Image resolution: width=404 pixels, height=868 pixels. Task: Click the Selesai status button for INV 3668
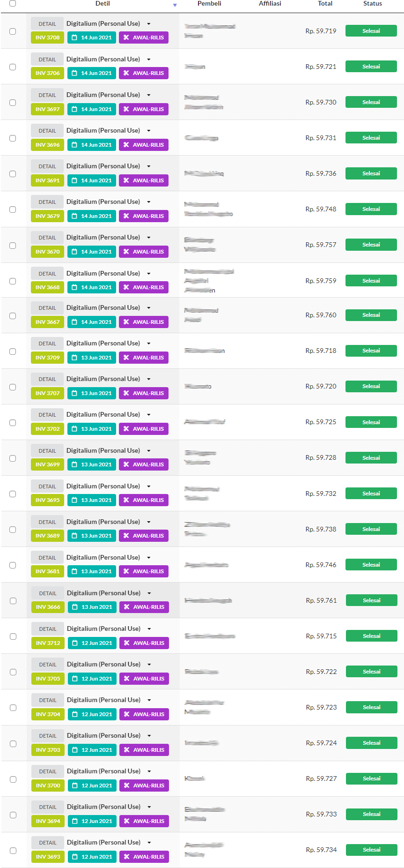pyautogui.click(x=371, y=281)
